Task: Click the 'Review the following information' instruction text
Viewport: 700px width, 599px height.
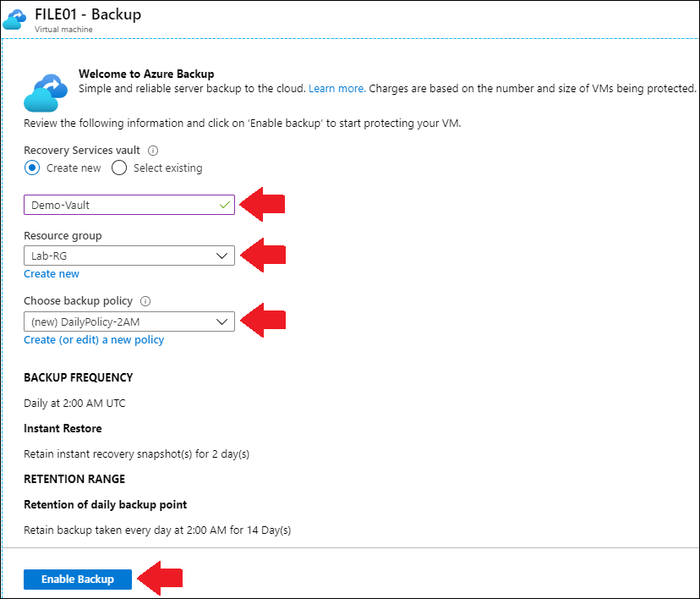Action: pyautogui.click(x=242, y=124)
